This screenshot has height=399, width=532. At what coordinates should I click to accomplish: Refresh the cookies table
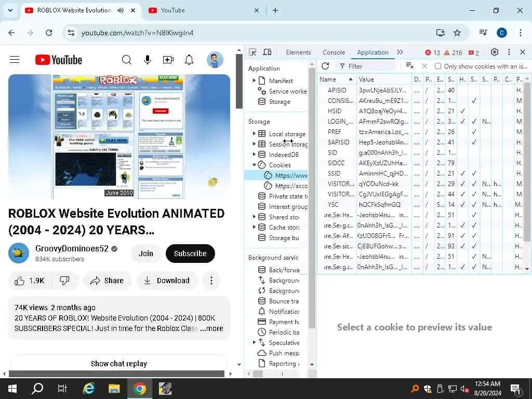[325, 66]
